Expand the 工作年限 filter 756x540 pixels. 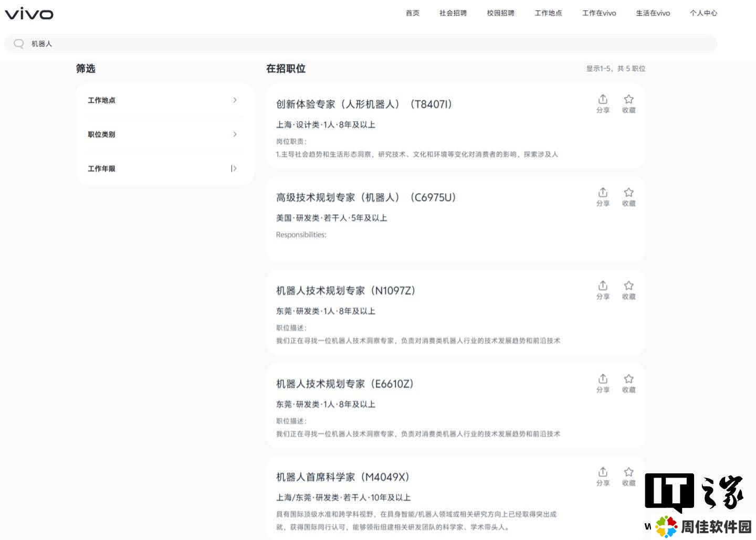[164, 168]
